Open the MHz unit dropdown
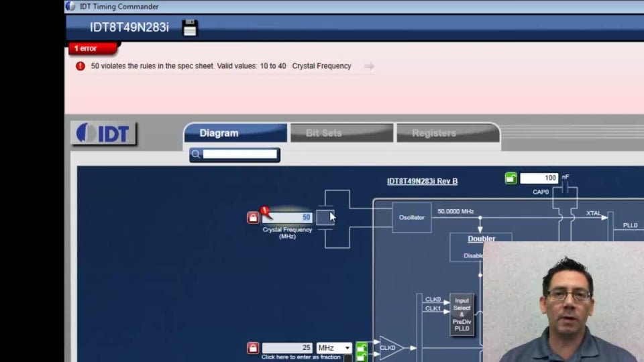Screen dimensions: 644x362 tap(334, 348)
